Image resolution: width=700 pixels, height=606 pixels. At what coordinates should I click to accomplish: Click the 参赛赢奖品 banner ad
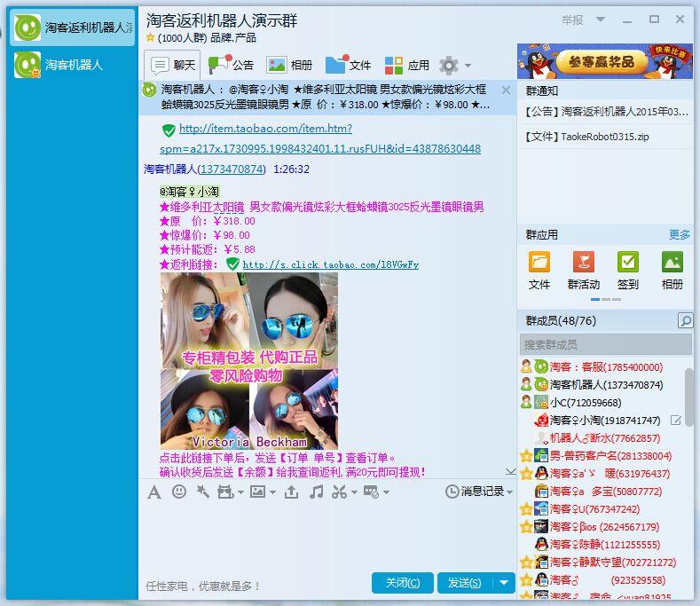(605, 61)
